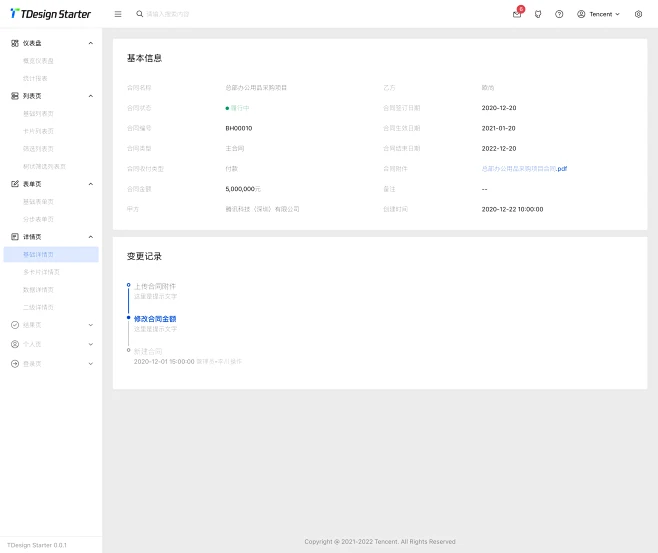Collapse the 列表页 sidebar group
Image resolution: width=658 pixels, height=553 pixels.
[x=90, y=96]
